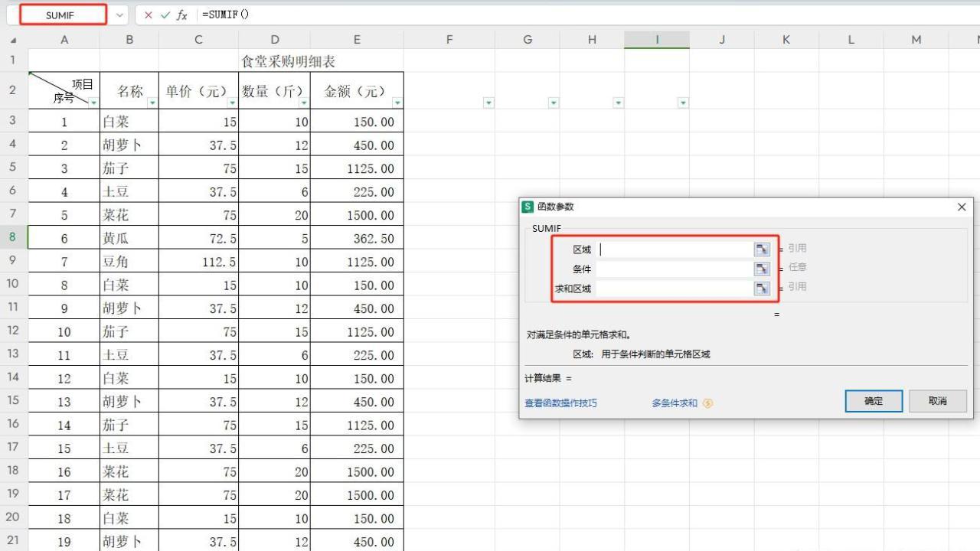Screen dimensions: 980x551
Task: Open the filter dropdown for 金额（元） column
Action: pyautogui.click(x=397, y=103)
